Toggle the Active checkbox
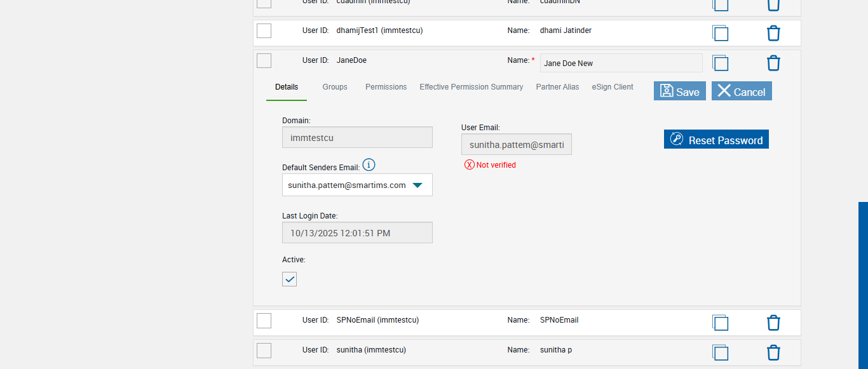868x369 pixels. [289, 279]
